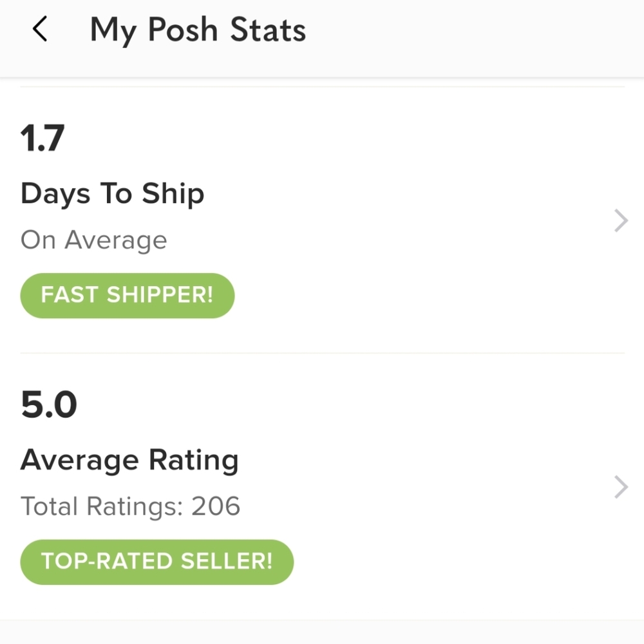Select the My Posh Stats title

[198, 30]
